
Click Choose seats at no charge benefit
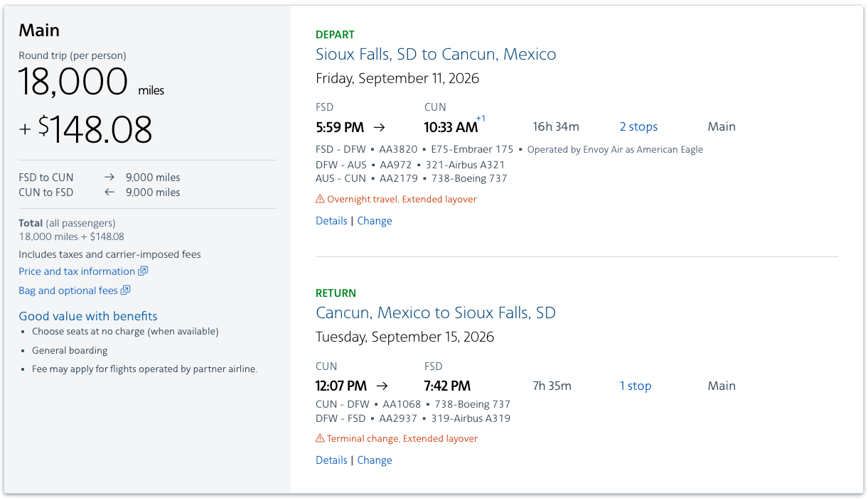(125, 332)
